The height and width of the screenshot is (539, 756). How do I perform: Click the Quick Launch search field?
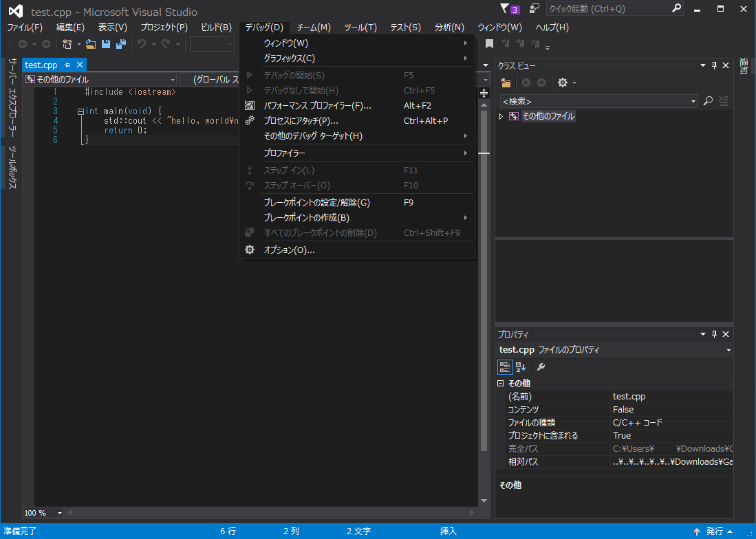[607, 9]
